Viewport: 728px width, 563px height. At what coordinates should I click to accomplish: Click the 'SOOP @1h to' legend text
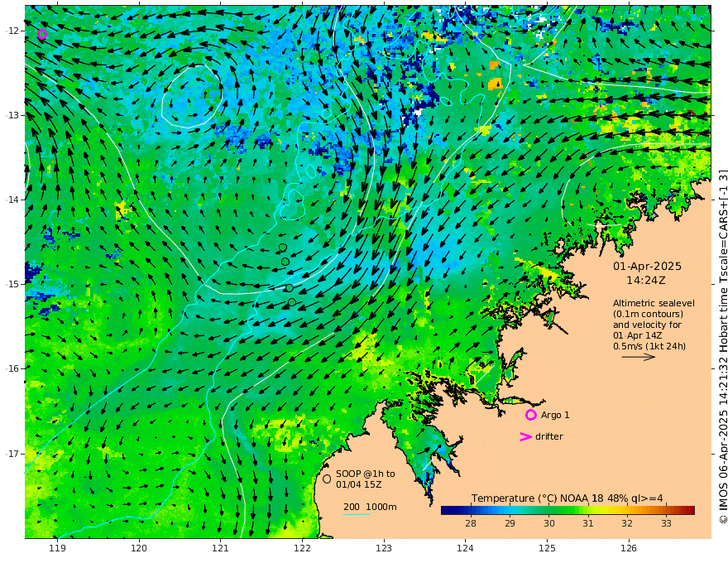click(366, 474)
